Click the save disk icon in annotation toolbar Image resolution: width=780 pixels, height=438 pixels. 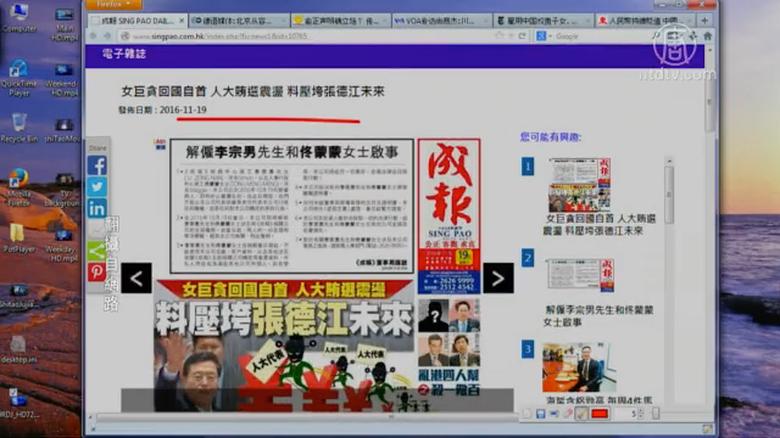541,413
